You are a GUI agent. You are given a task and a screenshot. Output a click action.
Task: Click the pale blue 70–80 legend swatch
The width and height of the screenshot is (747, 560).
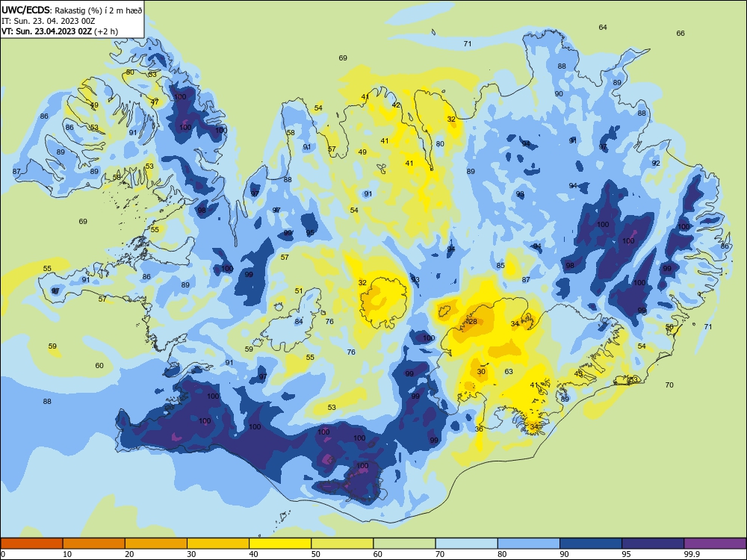click(x=466, y=544)
